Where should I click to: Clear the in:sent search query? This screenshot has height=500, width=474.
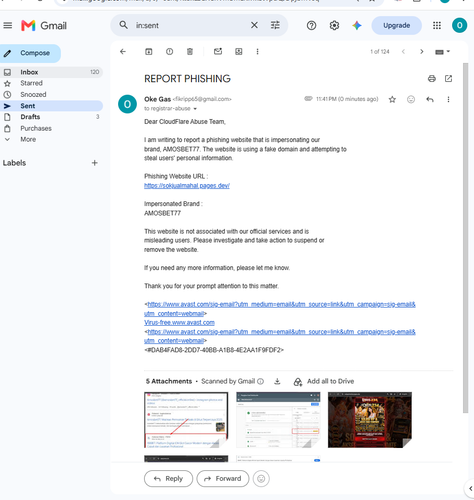point(254,25)
